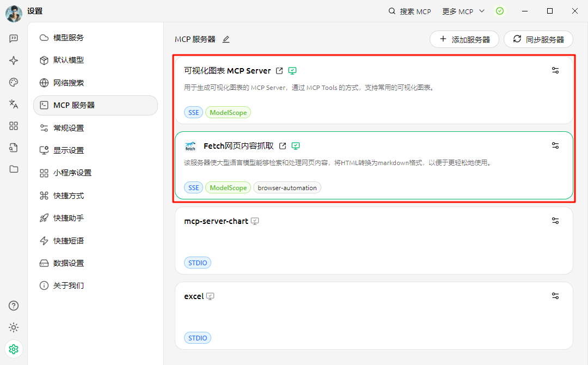Screen dimensions: 588x365
Task: Click the green monitor icon next to Fetch网页内容抓取
Action: click(296, 145)
